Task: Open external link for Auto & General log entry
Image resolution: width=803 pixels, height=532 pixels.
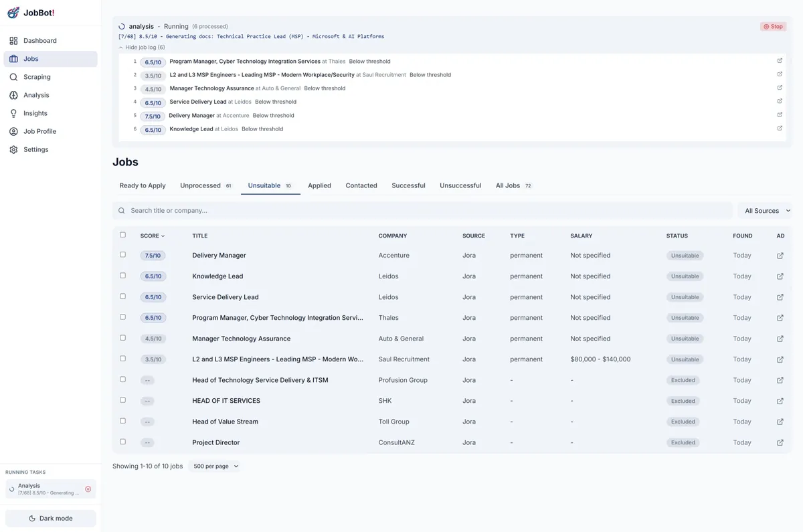Action: pyautogui.click(x=780, y=88)
